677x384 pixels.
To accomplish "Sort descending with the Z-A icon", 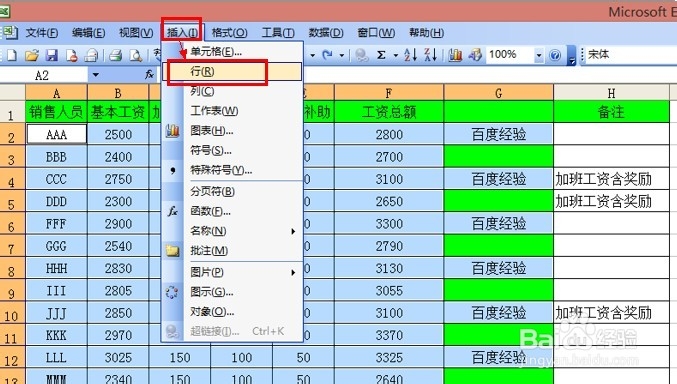I will pos(431,55).
